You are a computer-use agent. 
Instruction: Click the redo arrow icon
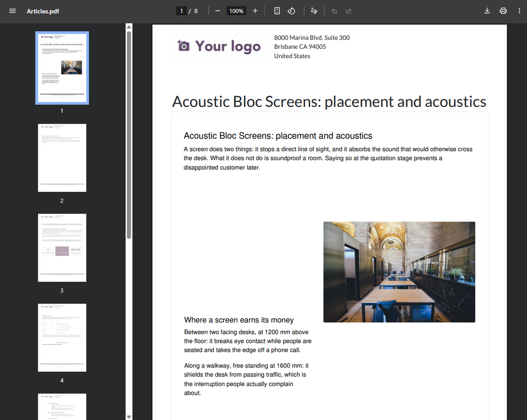pos(348,11)
